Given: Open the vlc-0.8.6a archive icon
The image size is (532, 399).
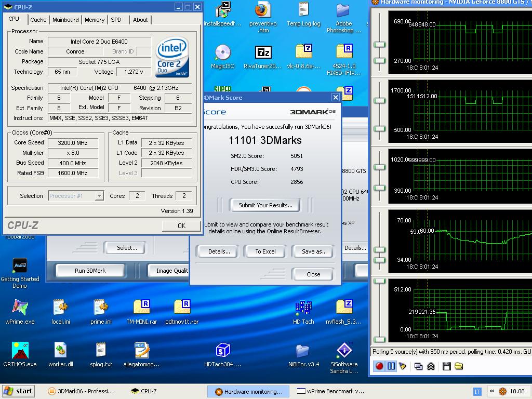Looking at the screenshot, I should click(x=303, y=57).
